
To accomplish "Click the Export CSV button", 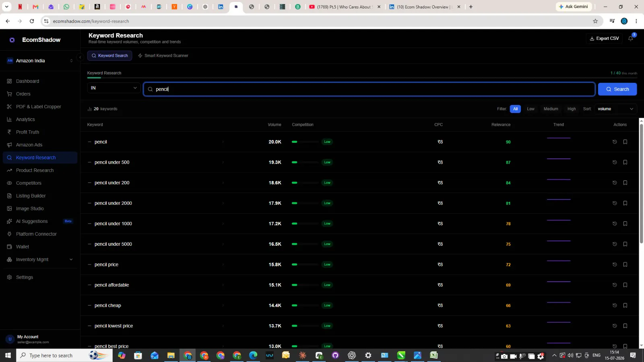I will point(604,39).
